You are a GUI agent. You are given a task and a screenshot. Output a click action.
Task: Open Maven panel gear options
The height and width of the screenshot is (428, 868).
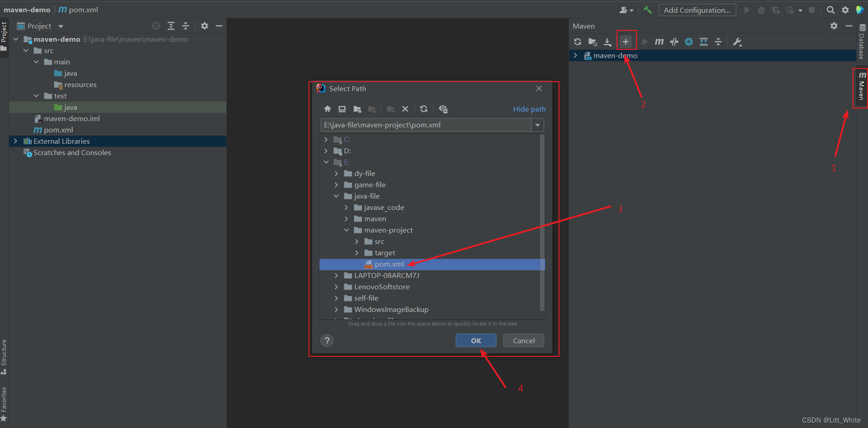coord(834,26)
